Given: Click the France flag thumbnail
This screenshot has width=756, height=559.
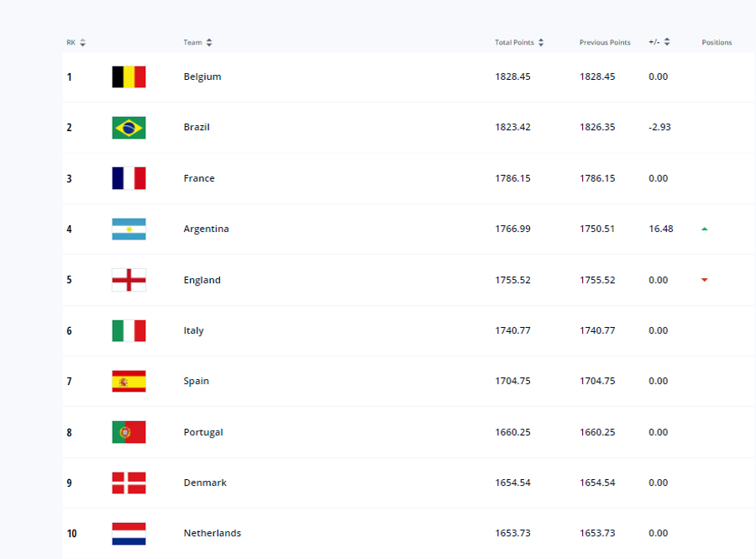Looking at the screenshot, I should coord(129,178).
